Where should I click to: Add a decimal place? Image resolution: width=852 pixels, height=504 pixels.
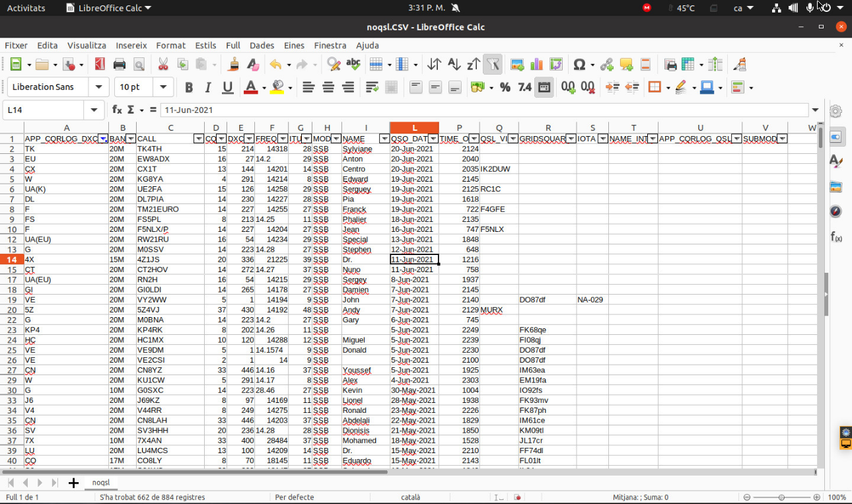pos(568,87)
